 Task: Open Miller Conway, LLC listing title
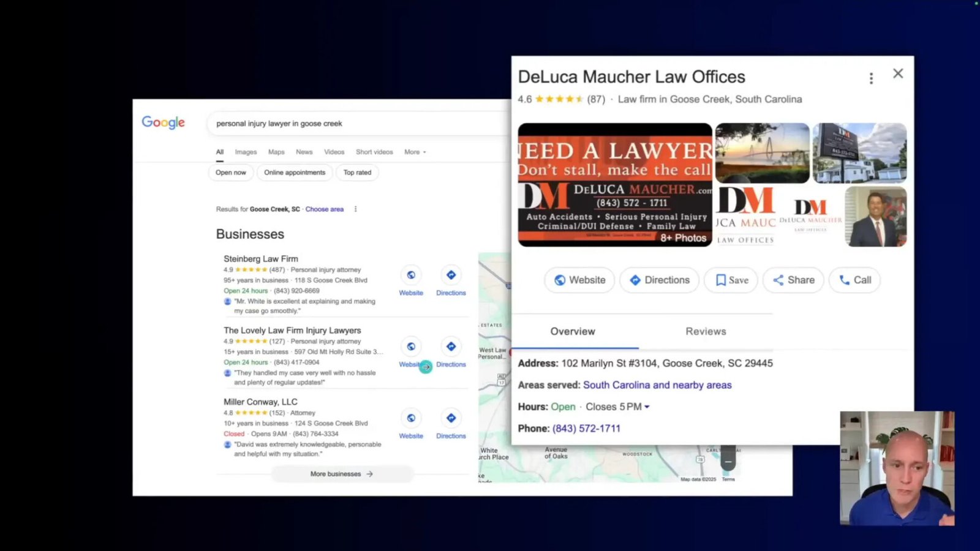click(x=260, y=402)
